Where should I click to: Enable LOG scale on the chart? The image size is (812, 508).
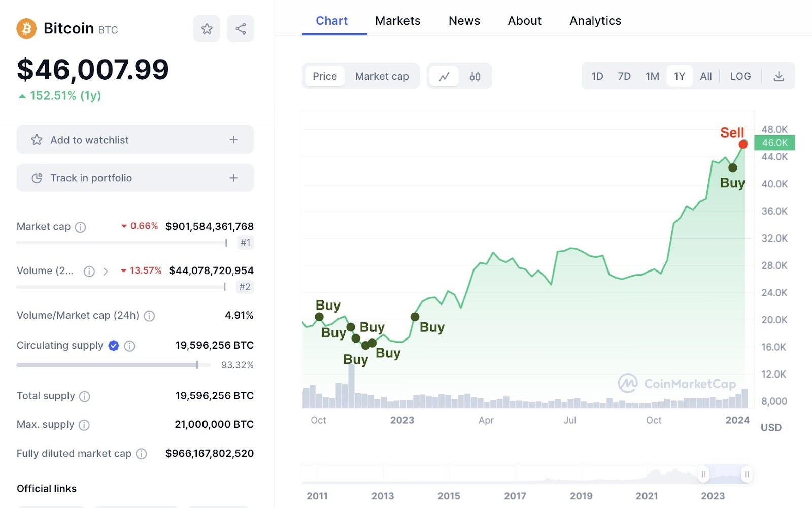click(740, 77)
